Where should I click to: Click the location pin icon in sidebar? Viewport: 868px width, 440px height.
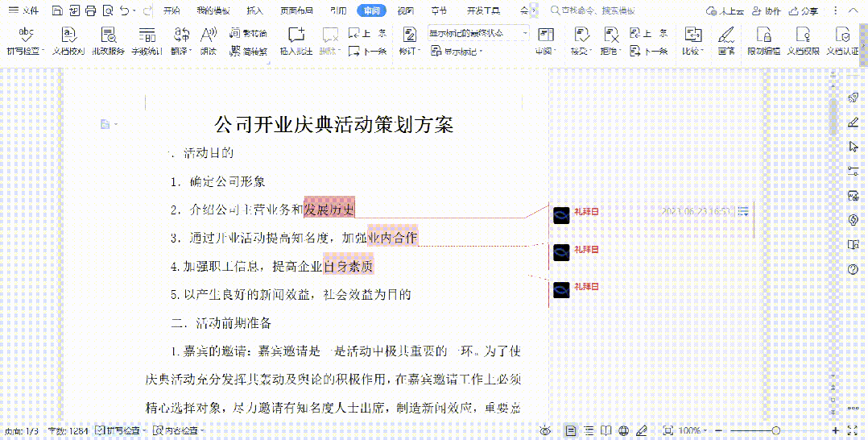[x=853, y=220]
